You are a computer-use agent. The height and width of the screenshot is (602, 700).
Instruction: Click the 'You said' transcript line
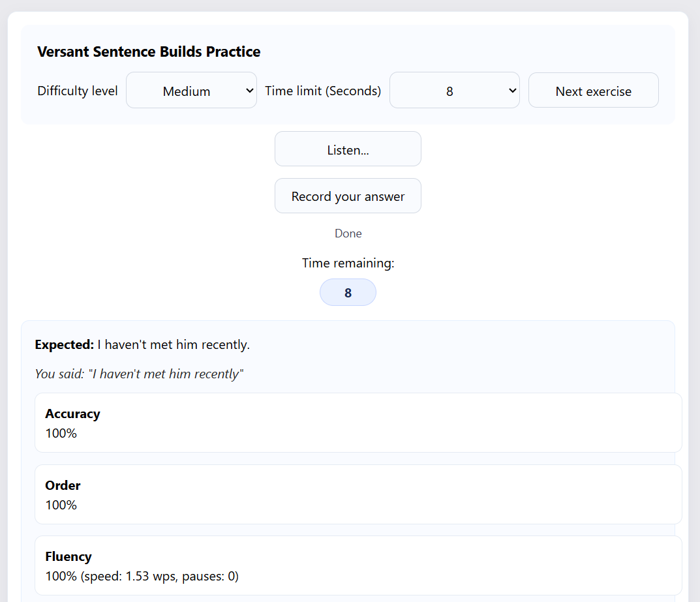(x=140, y=374)
